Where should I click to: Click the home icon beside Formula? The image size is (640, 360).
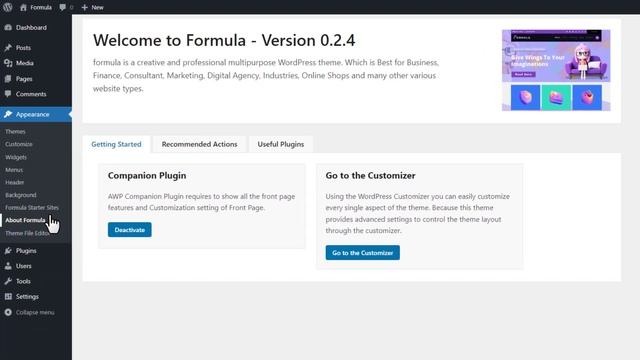pos(23,7)
